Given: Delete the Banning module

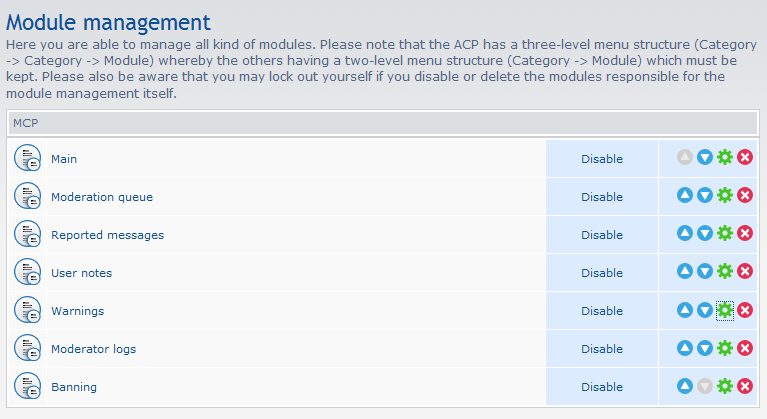Looking at the screenshot, I should point(745,387).
